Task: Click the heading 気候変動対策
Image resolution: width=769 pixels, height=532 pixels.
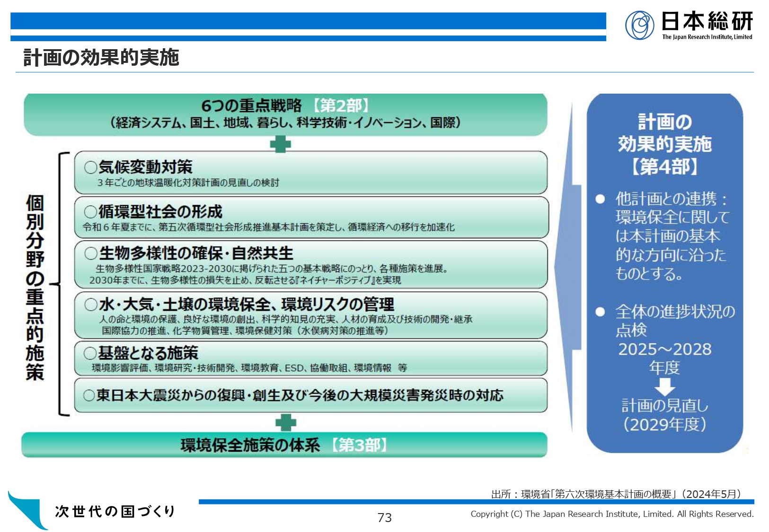Action: (x=145, y=167)
